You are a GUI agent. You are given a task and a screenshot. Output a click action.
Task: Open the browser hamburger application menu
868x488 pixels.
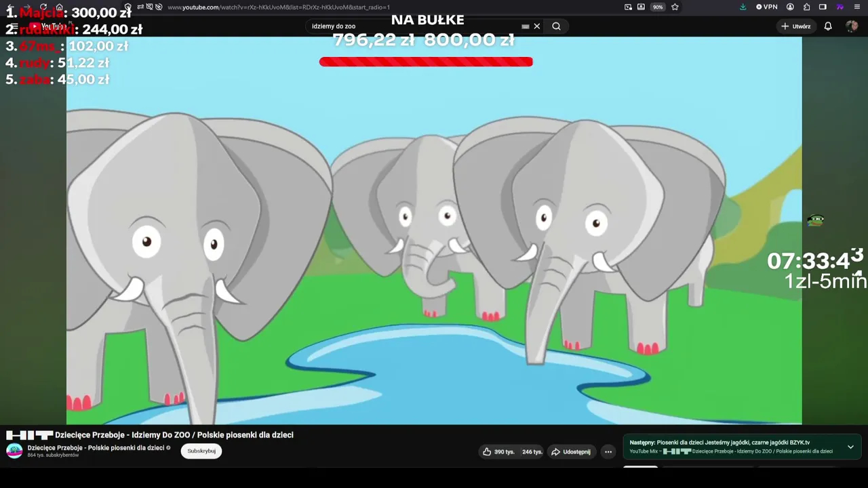click(x=856, y=7)
